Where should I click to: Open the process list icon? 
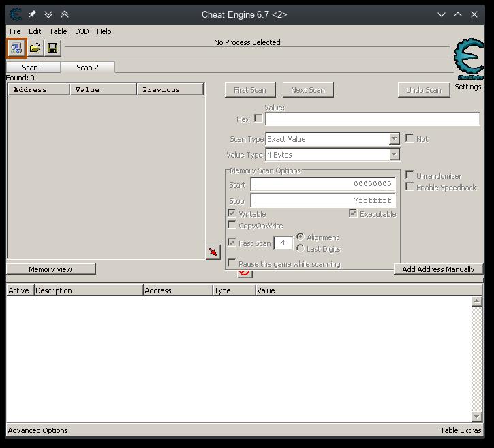coord(16,48)
